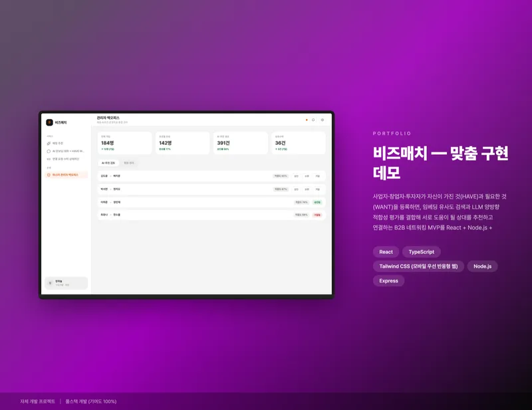Click the Node.js tag
Screen dimensions: 532x410
[x=483, y=266]
